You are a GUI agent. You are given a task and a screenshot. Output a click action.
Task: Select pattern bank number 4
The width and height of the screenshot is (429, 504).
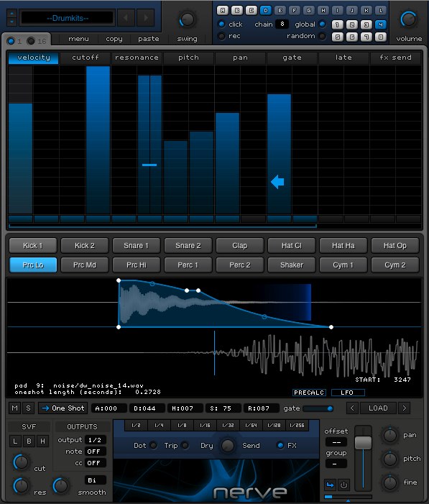pos(380,24)
